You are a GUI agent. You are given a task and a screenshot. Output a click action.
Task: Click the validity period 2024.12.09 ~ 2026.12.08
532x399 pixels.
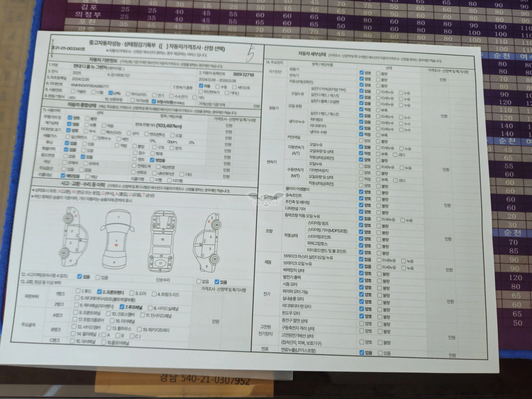click(217, 80)
